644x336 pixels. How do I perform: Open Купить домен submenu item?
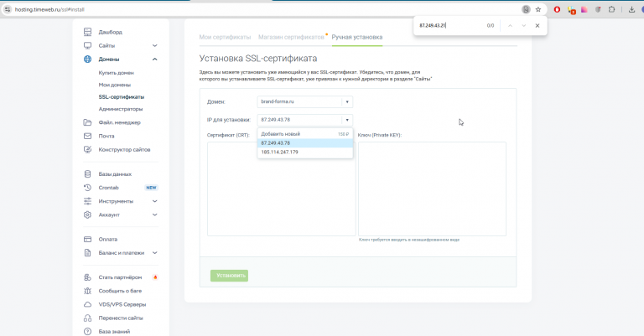click(117, 73)
